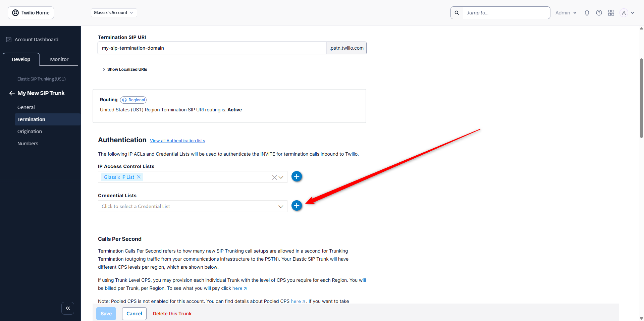Click the My New SIP Trunk title
Image resolution: width=644 pixels, height=321 pixels.
click(41, 93)
